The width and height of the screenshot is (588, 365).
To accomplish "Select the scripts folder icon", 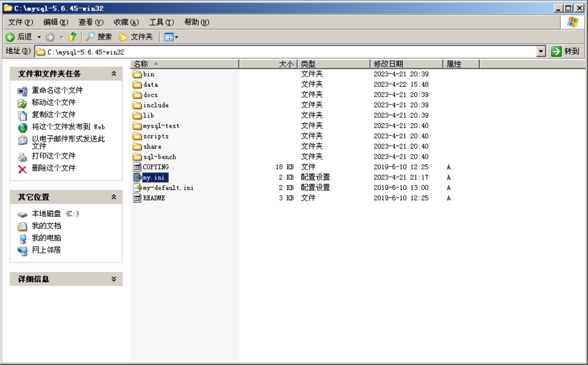I will click(x=137, y=136).
